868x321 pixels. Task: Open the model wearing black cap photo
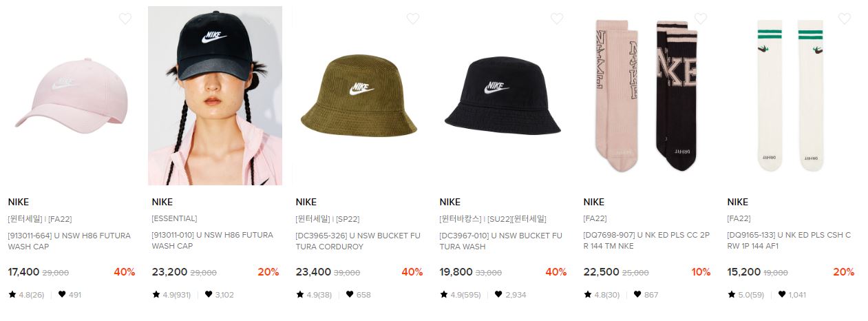point(215,96)
